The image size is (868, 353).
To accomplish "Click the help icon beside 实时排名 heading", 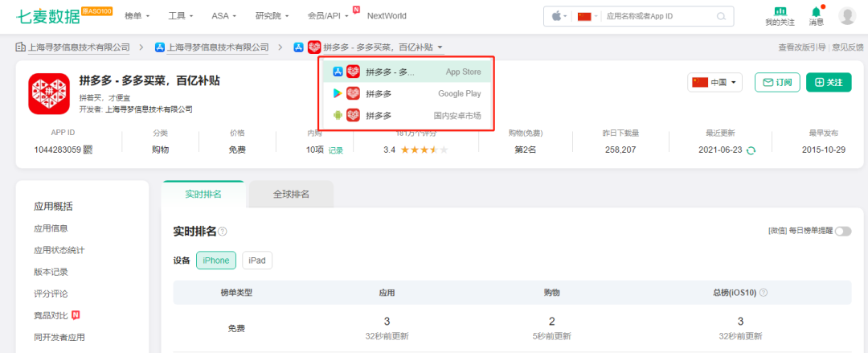I will click(223, 232).
